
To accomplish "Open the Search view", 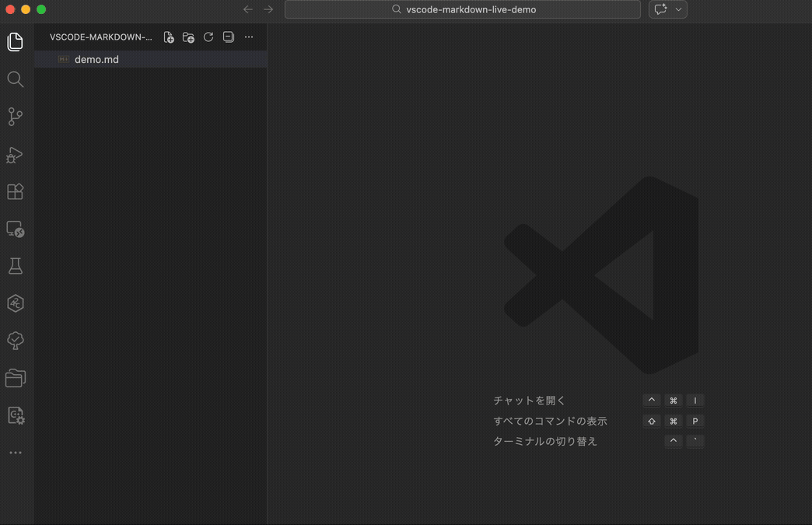I will click(x=16, y=79).
